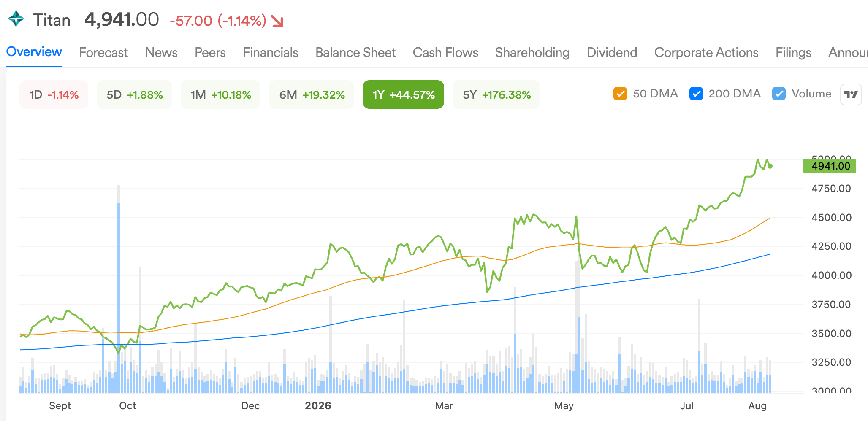Switch to the Forecast tab

(x=103, y=52)
